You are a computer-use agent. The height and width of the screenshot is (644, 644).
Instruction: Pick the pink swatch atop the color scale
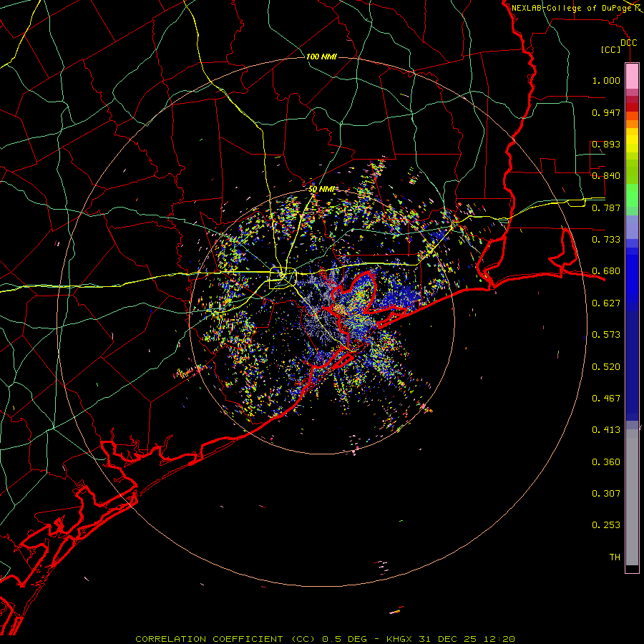[x=632, y=77]
